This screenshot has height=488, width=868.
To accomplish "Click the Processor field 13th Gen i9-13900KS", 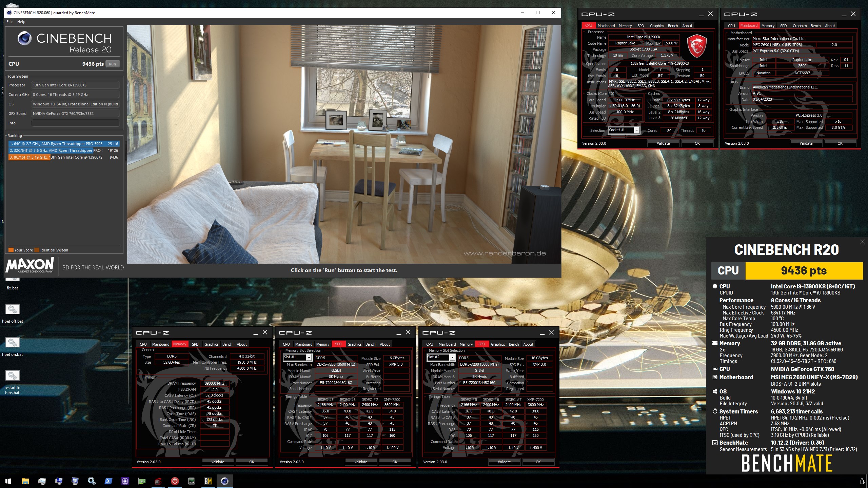I will (75, 85).
